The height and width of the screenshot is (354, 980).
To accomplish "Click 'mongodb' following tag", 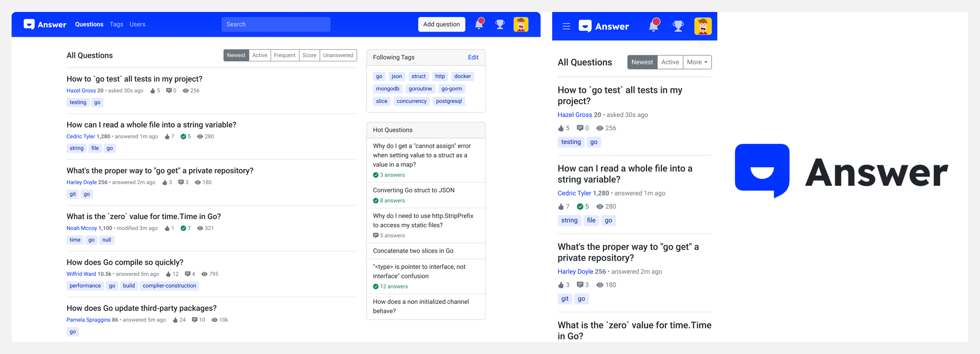I will coord(387,89).
